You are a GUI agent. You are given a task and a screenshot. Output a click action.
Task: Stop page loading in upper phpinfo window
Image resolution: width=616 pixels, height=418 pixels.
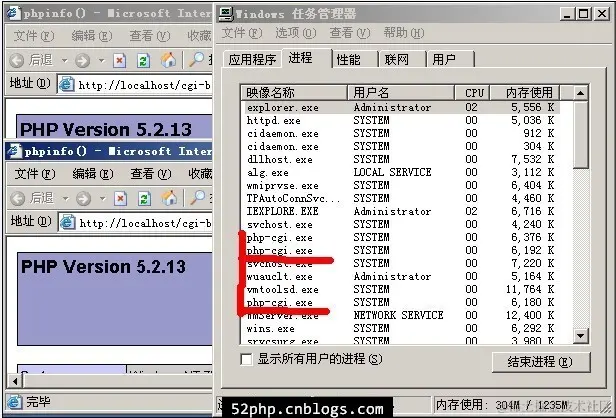coord(119,60)
